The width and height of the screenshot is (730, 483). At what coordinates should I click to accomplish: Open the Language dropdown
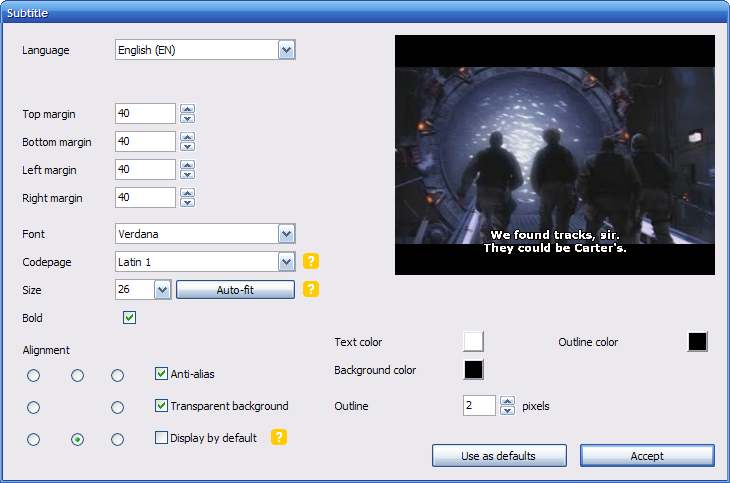[x=286, y=50]
